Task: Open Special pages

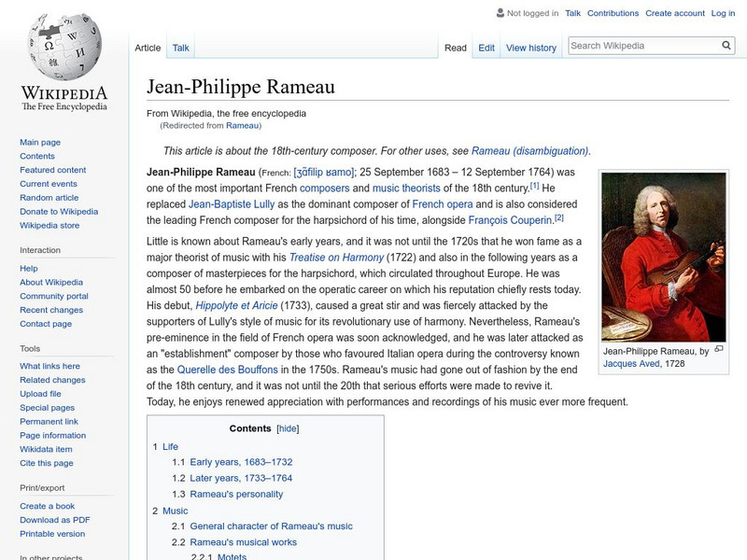Action: pos(48,407)
